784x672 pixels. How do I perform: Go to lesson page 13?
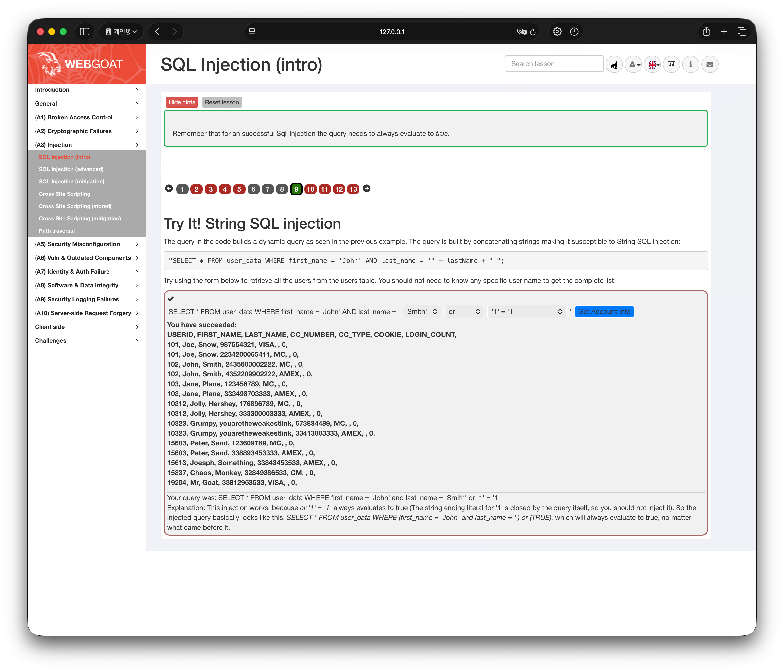click(x=353, y=189)
